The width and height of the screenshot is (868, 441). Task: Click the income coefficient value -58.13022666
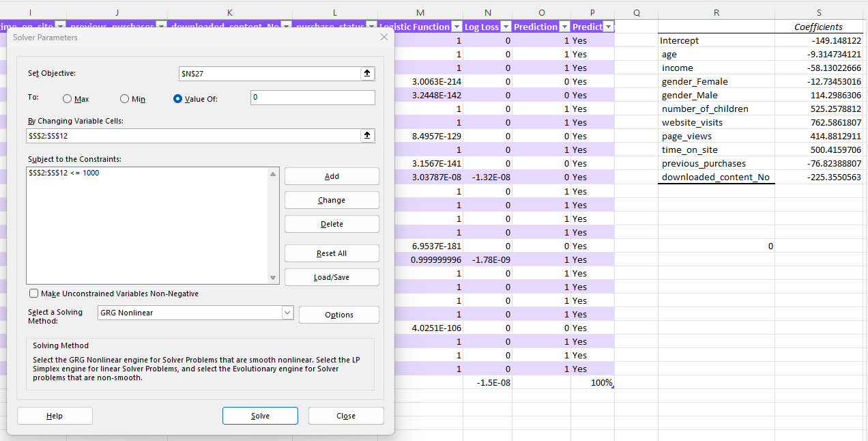click(819, 68)
